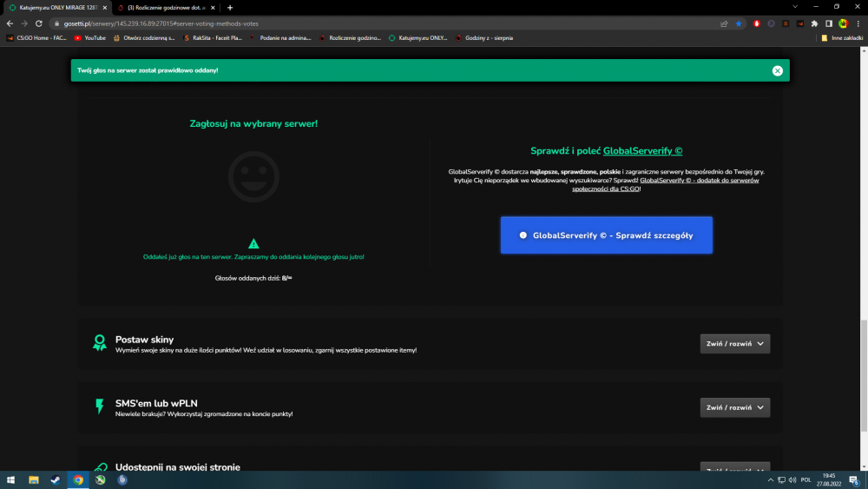The image size is (868, 489).
Task: Open the RakSita Faceit bookmark
Action: [x=213, y=37]
